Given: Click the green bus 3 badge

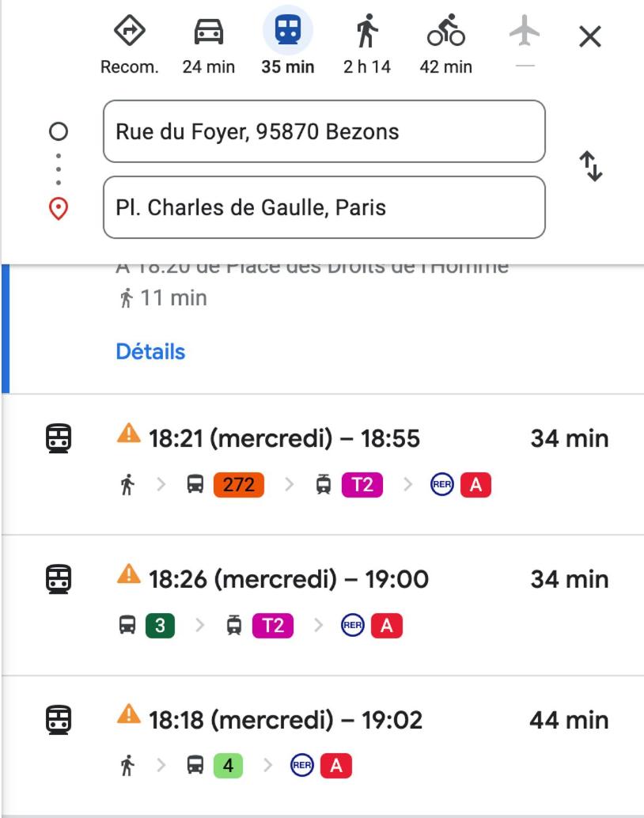Looking at the screenshot, I should (x=160, y=626).
